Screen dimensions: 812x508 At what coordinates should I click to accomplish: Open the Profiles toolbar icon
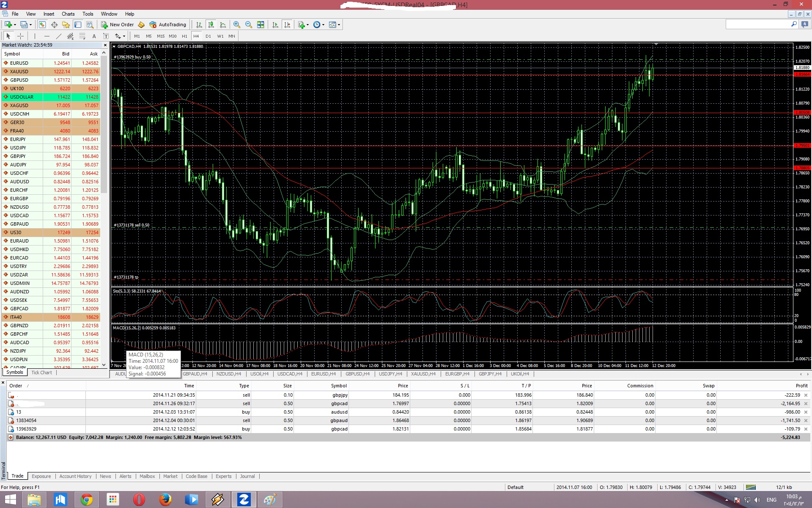coord(24,25)
